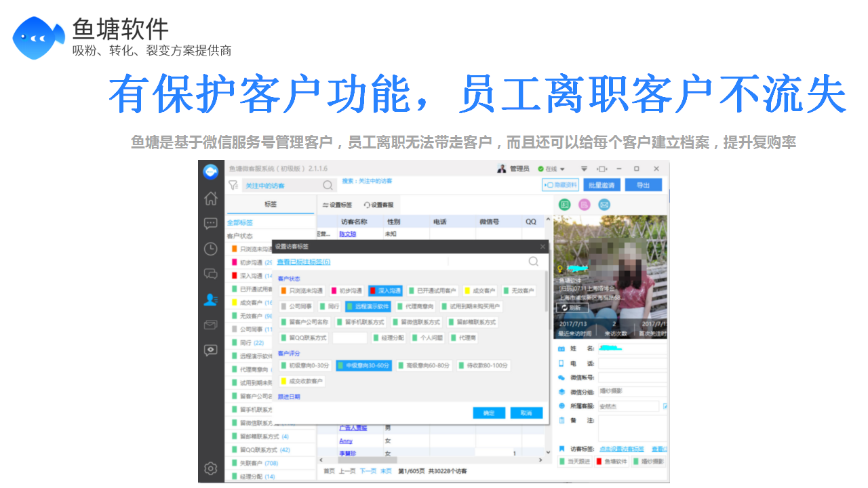
Task: Click search magnifier beside 关注中的访客
Action: [x=328, y=185]
